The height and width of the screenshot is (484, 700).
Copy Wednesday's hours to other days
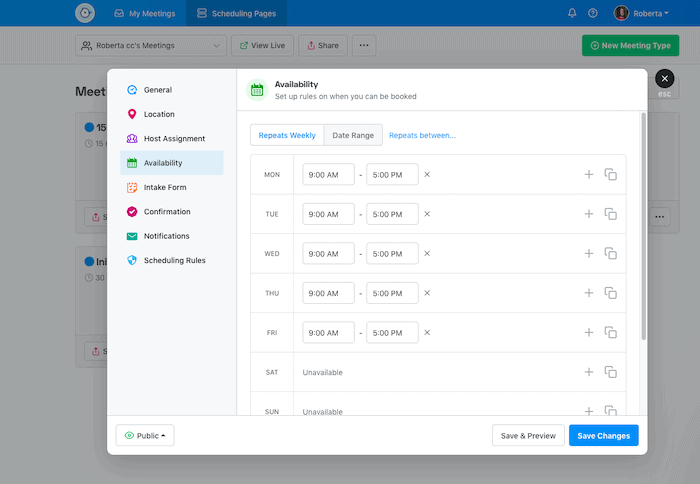click(x=610, y=254)
